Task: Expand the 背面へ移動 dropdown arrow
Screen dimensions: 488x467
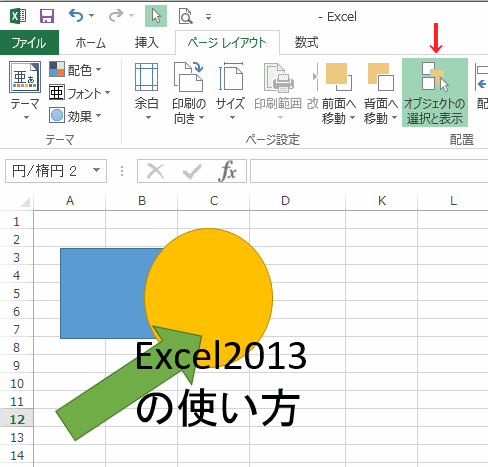Action: pyautogui.click(x=394, y=118)
